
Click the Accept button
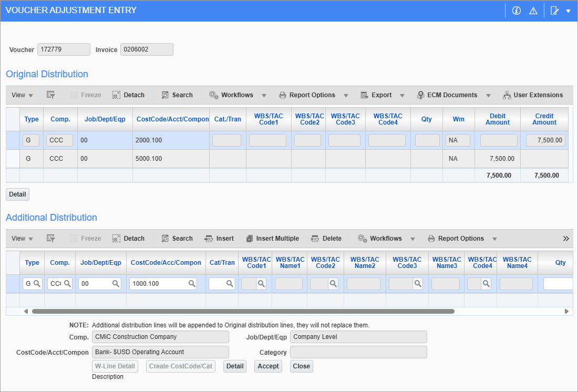pyautogui.click(x=268, y=366)
